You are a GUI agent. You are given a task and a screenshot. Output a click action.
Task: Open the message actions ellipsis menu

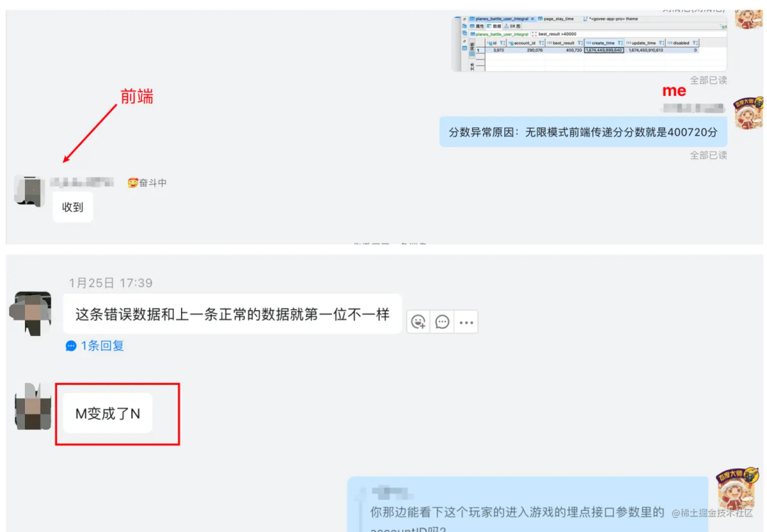[x=466, y=321]
